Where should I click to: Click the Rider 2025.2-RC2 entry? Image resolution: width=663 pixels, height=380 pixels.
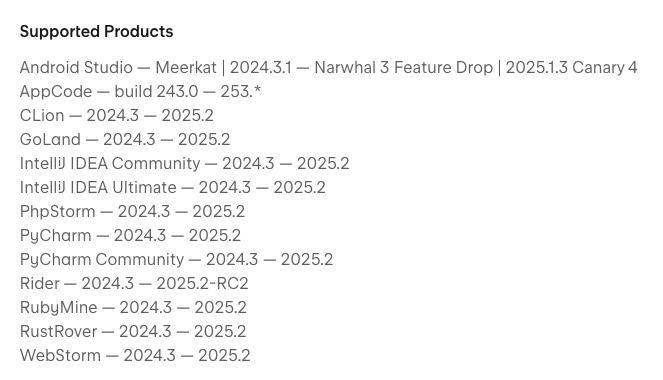coord(134,283)
